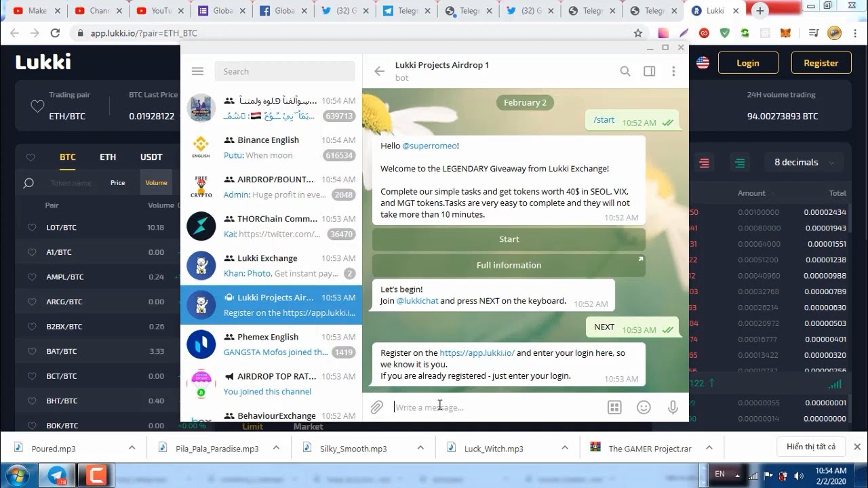Switch to the Make YouTube tab
Image resolution: width=868 pixels, height=488 pixels.
point(37,11)
